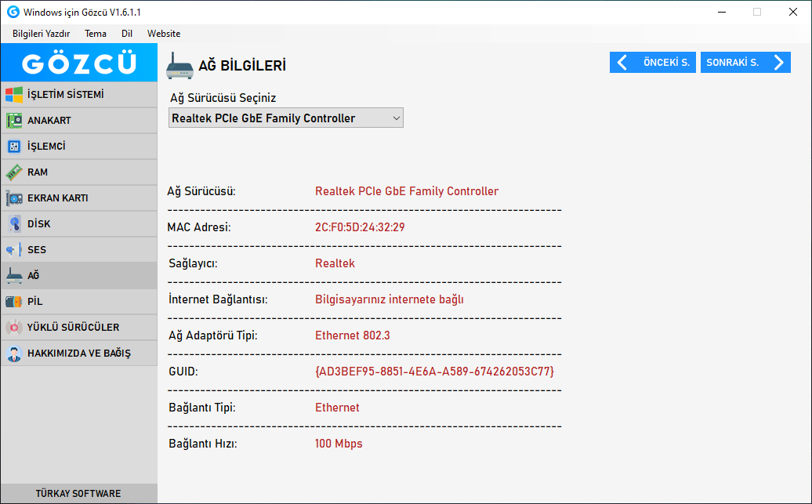The width and height of the screenshot is (812, 504).
Task: Click the Ethernet 802.3 adapter type value
Action: click(353, 335)
